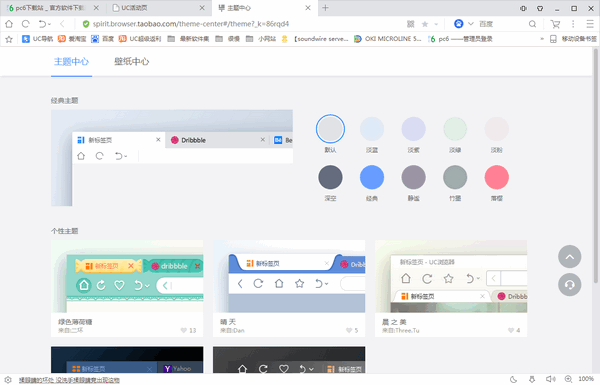600x385 pixels.
Task: Open the 晨之美 theme thumbnail by Three.Tu
Action: 451,276
